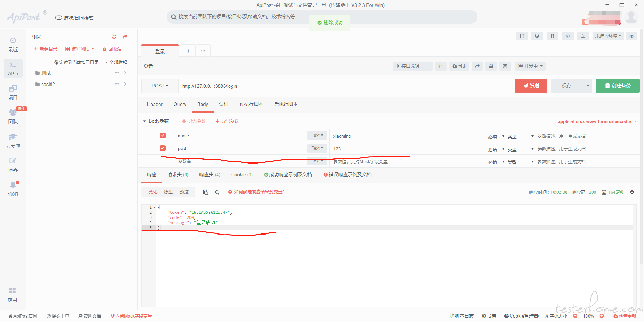
Task: Click the user avatar icon
Action: click(631, 16)
